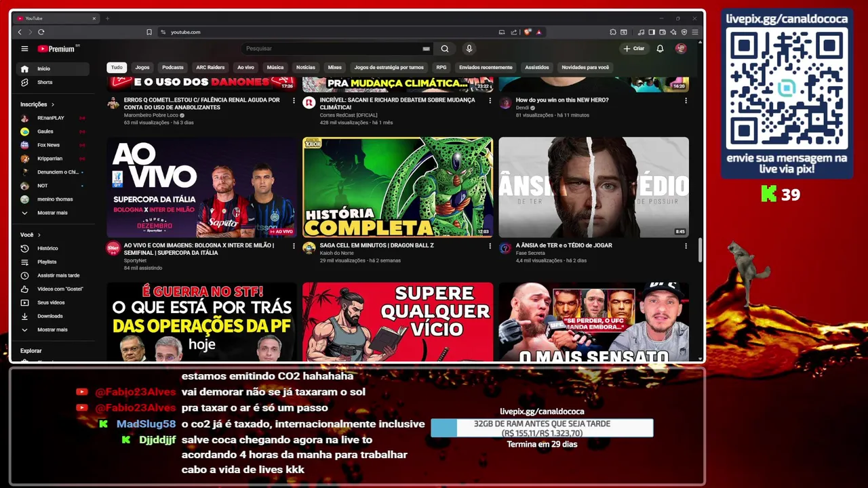The image size is (868, 488).
Task: Open the browser main menu icon
Action: (695, 32)
